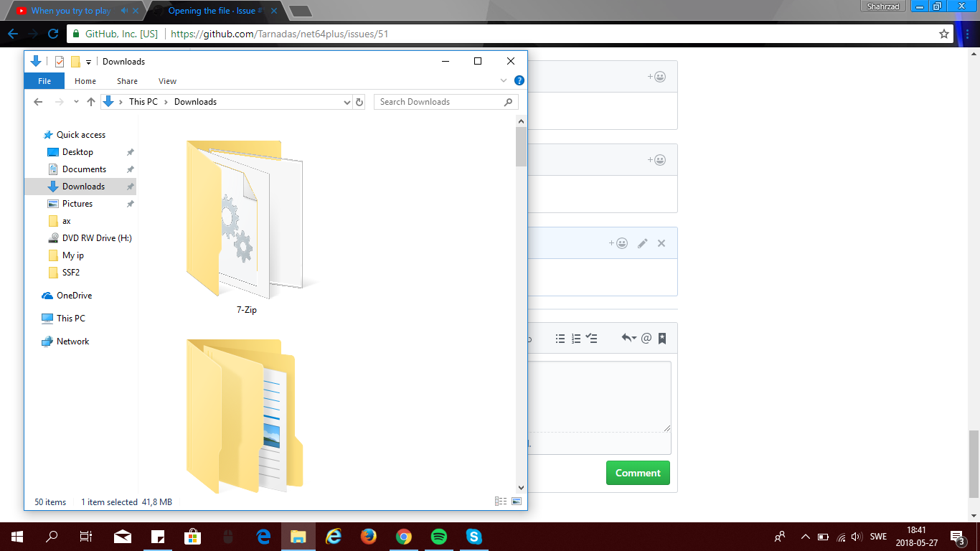Submit with the green Comment button

pos(637,473)
